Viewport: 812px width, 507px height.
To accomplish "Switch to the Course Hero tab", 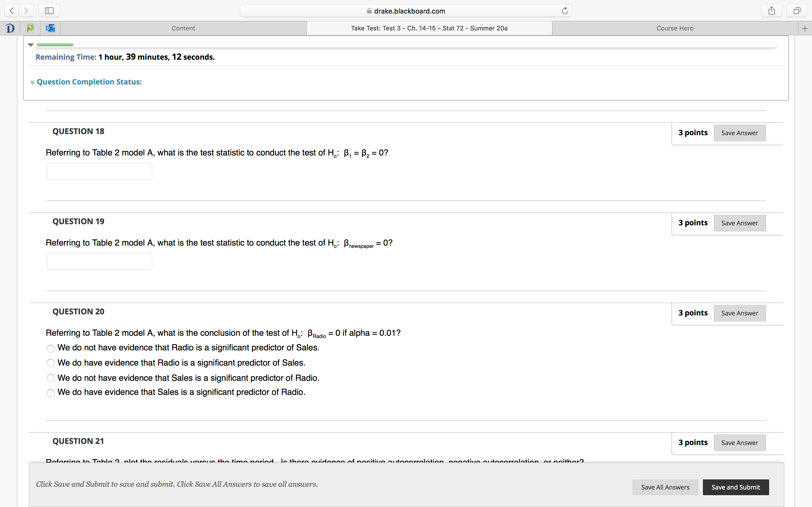I will click(x=675, y=28).
